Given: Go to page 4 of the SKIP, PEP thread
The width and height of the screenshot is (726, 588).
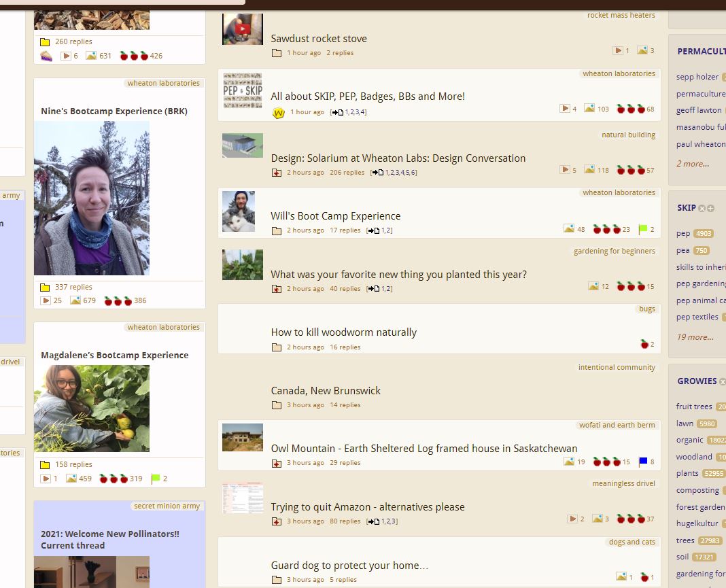Looking at the screenshot, I should [x=364, y=112].
